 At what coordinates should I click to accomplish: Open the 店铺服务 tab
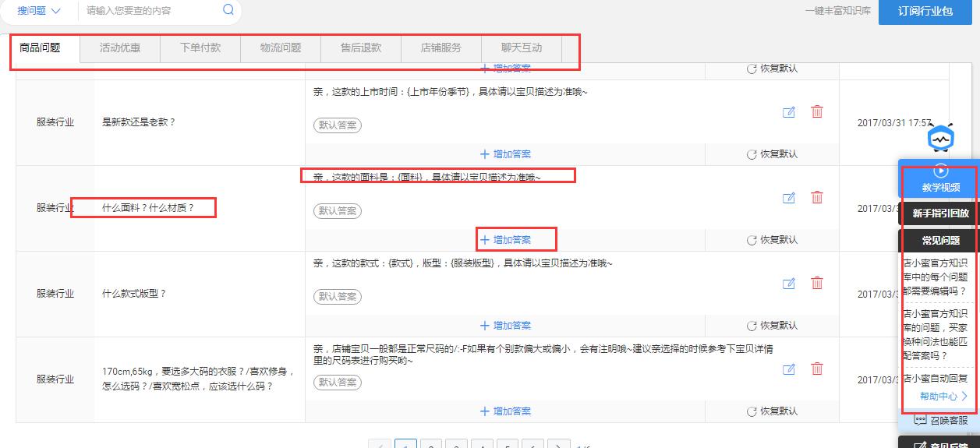441,48
